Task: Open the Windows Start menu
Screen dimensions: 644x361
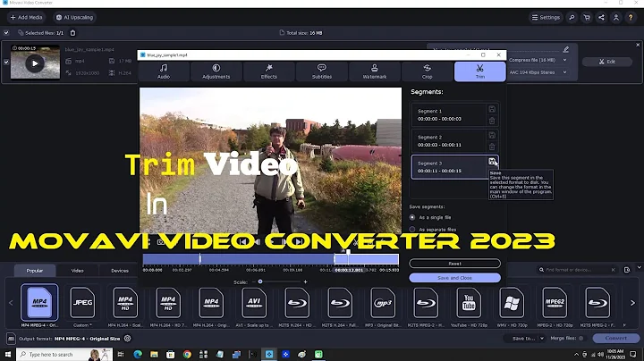Action: pyautogui.click(x=8, y=354)
